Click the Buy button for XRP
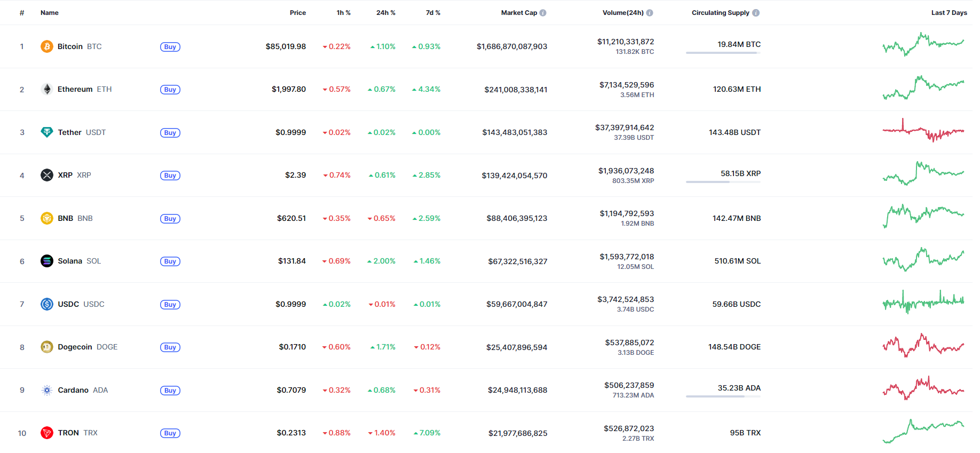This screenshot has height=453, width=980. tap(170, 176)
